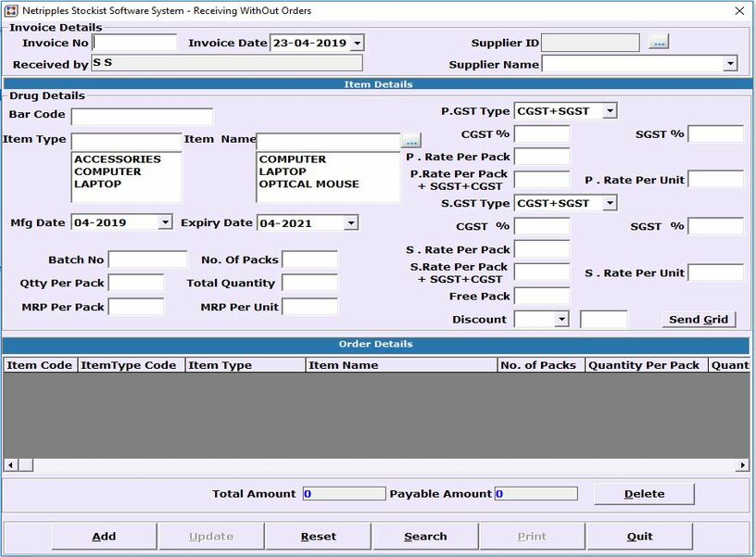Focus purchase CGST % field
This screenshot has width=756, height=557.
coord(542,134)
